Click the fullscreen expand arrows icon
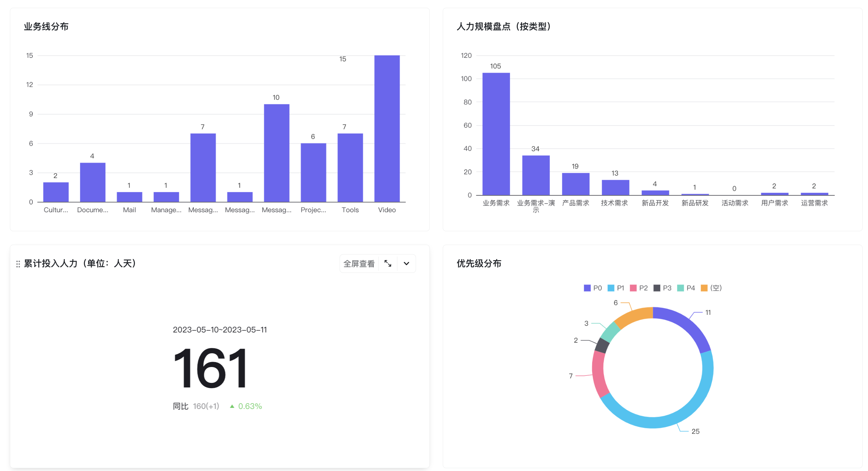 coord(388,264)
